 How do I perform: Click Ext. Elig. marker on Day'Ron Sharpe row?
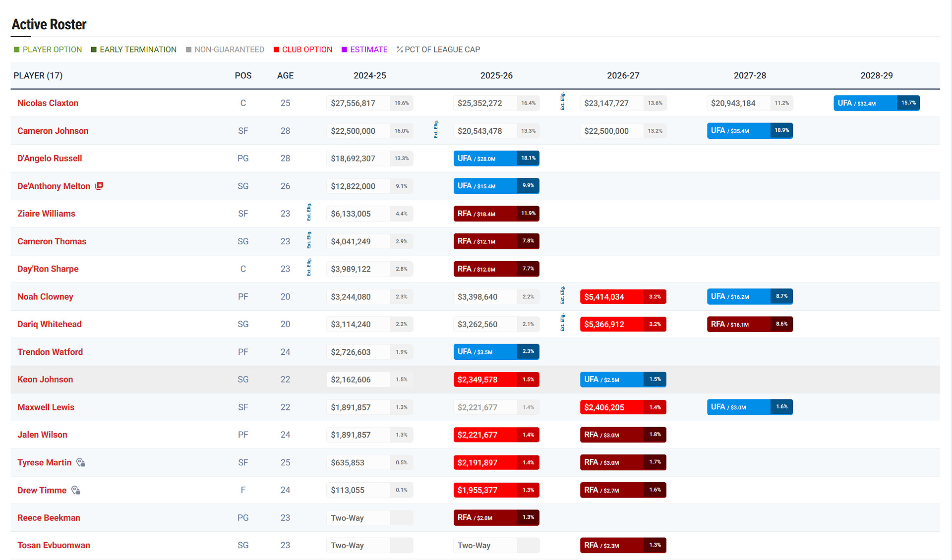coord(309,267)
